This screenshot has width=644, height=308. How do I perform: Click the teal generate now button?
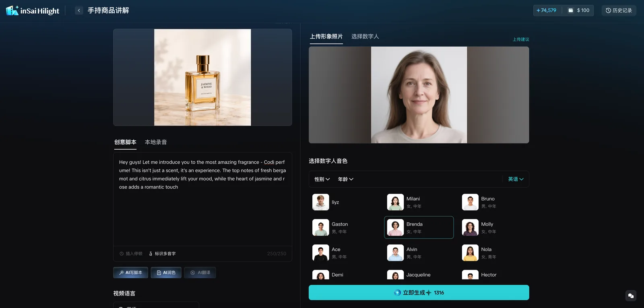pos(419,293)
